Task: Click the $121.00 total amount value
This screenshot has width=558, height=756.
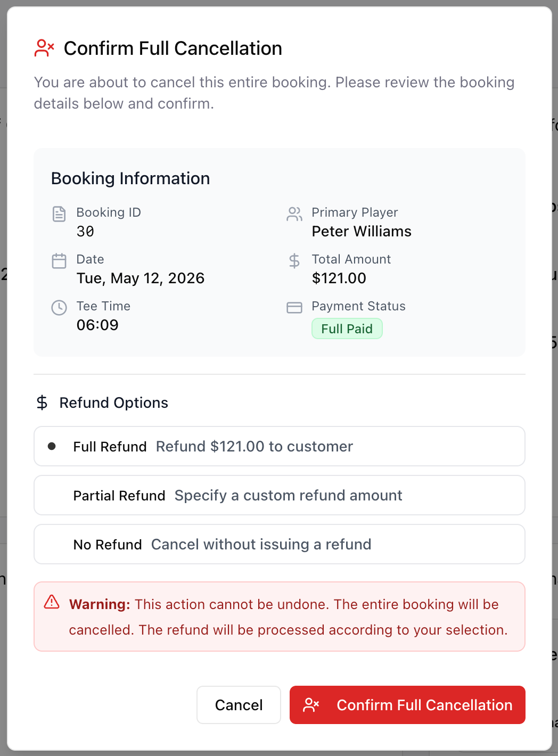Action: 339,278
